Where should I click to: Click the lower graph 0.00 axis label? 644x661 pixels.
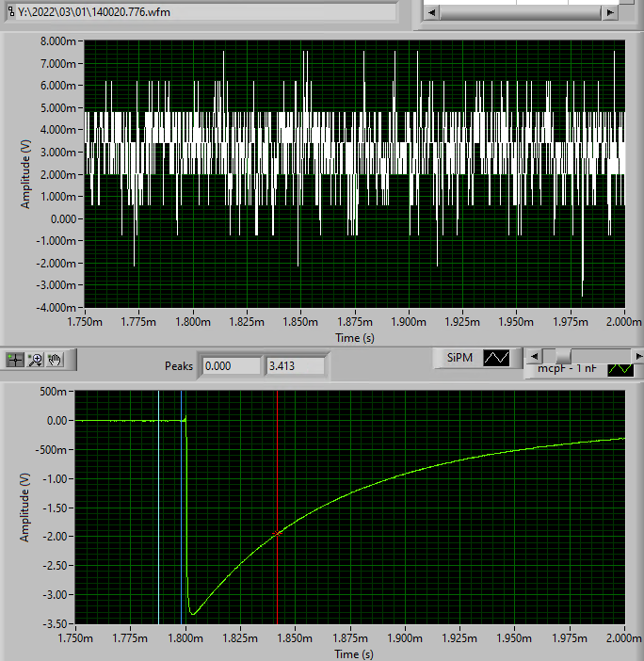(x=56, y=421)
